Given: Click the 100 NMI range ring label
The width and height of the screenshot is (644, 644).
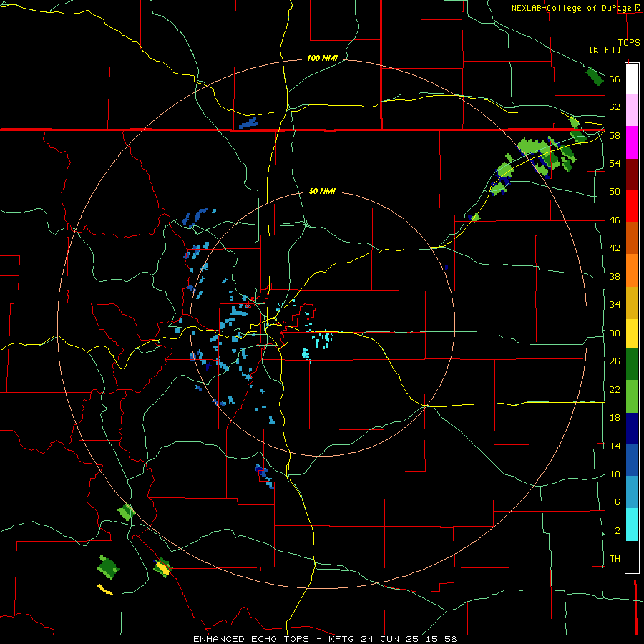Looking at the screenshot, I should (322, 58).
